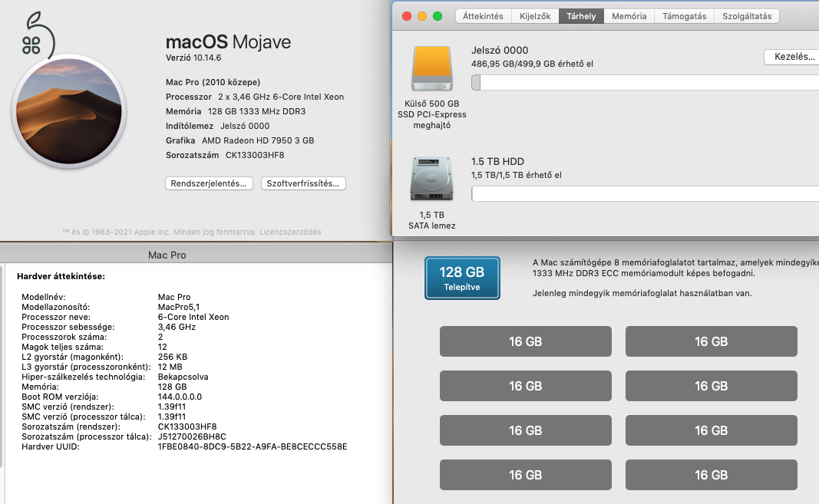Switch to the Memória tab
819x504 pixels.
coord(629,16)
